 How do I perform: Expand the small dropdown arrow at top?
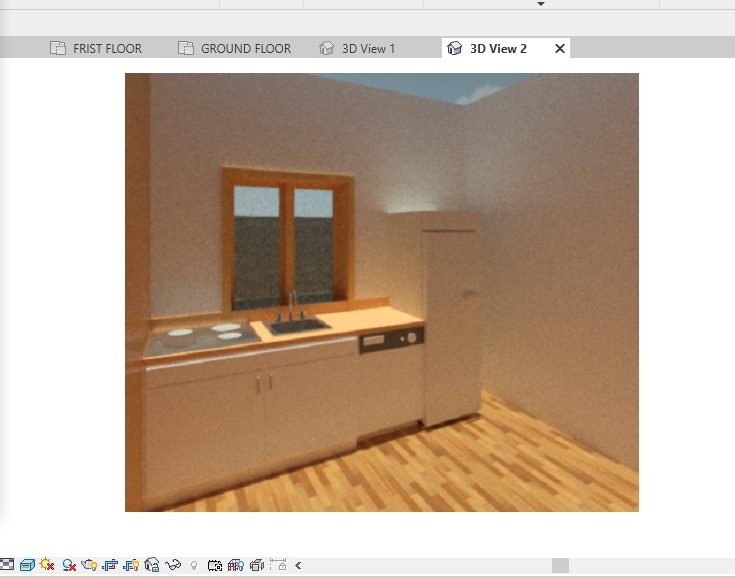pyautogui.click(x=541, y=4)
